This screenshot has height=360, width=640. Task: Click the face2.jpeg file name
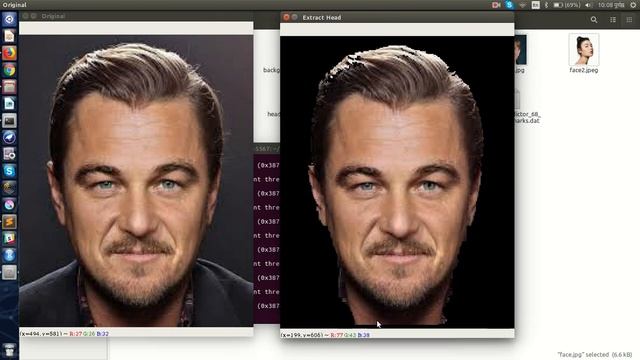(x=584, y=70)
